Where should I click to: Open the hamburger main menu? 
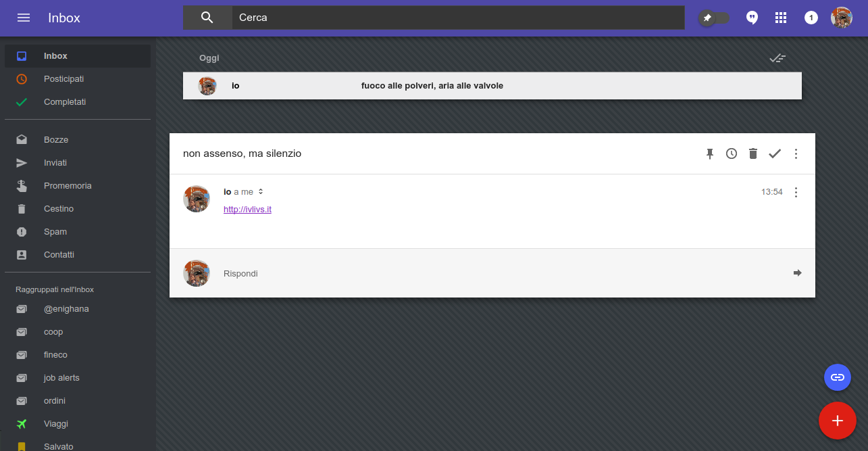point(24,18)
